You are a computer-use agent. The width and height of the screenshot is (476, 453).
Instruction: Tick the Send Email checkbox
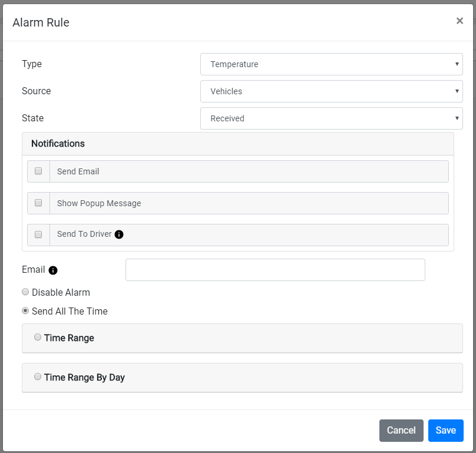pos(38,171)
